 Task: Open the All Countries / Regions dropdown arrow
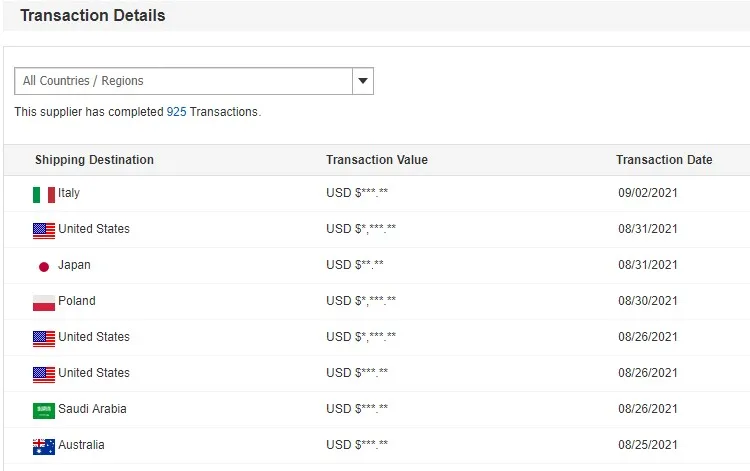click(363, 81)
